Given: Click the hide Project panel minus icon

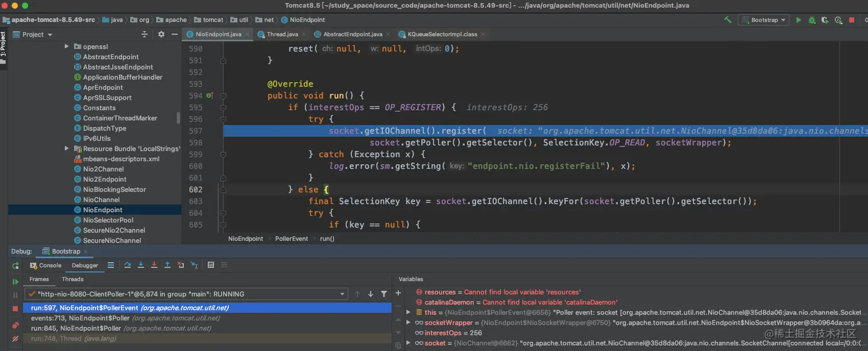Looking at the screenshot, I should (x=174, y=34).
